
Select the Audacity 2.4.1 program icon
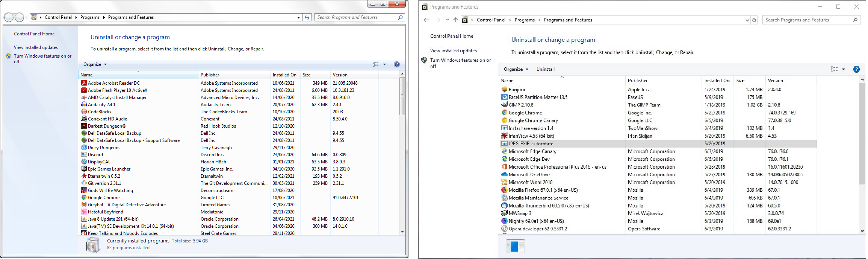[x=84, y=105]
